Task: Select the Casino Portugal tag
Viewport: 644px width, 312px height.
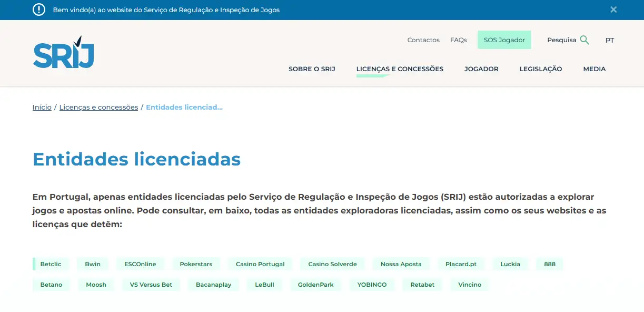Action: 260,264
